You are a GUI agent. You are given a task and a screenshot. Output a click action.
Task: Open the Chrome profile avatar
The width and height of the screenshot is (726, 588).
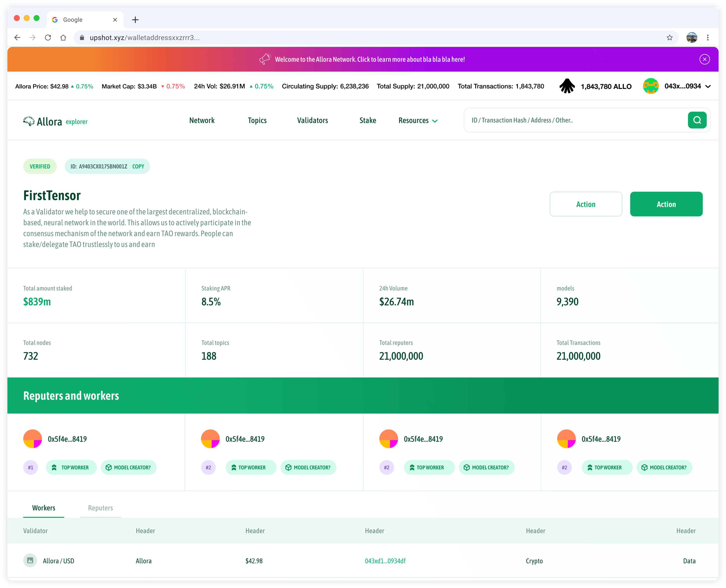[691, 38]
